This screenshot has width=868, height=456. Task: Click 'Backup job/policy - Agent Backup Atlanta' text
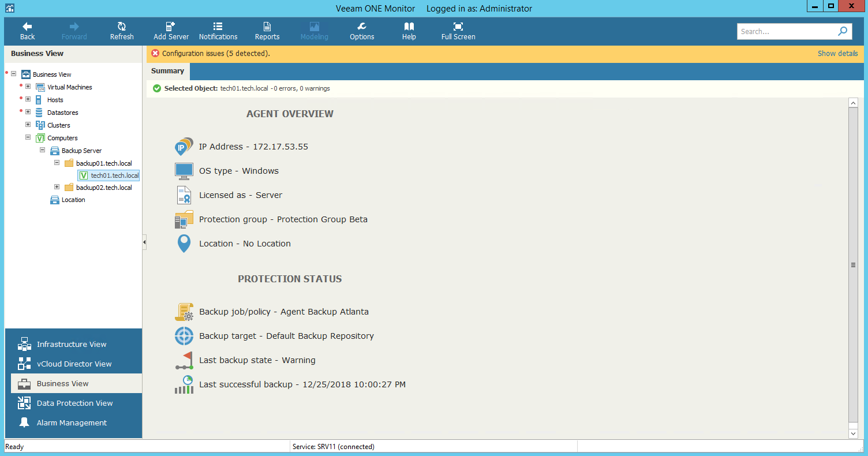coord(284,312)
